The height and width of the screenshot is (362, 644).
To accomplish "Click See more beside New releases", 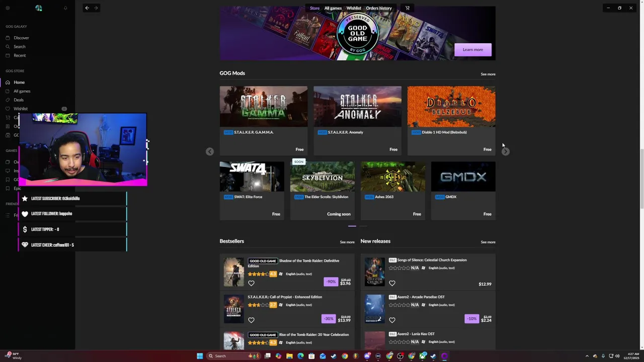I will pos(488,242).
